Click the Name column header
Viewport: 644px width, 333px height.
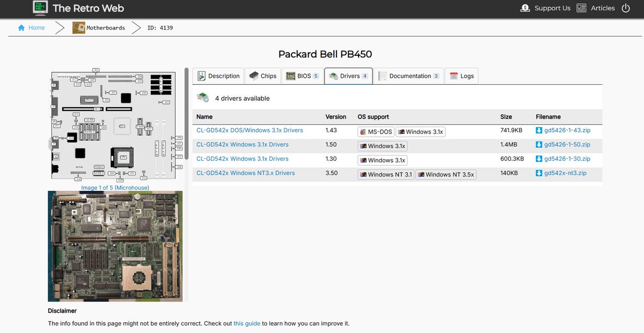(204, 117)
